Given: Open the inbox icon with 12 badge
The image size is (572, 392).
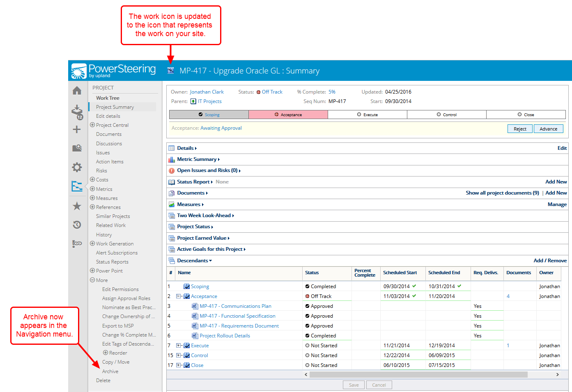Looking at the screenshot, I should (77, 112).
